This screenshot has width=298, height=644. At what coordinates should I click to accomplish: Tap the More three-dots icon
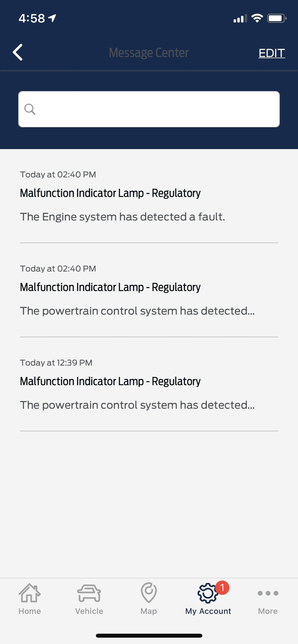[x=268, y=593]
